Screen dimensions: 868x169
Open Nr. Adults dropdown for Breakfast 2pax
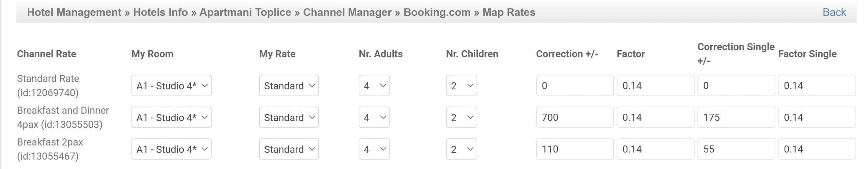pyautogui.click(x=374, y=149)
